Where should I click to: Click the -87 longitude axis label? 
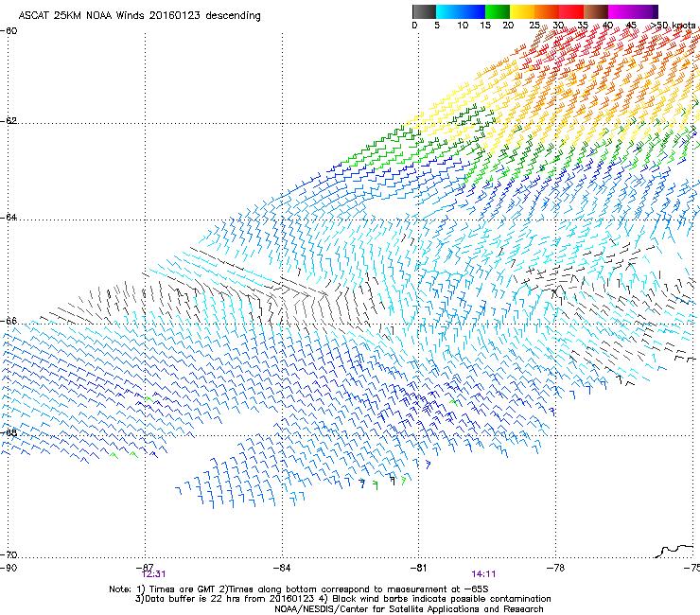click(145, 567)
